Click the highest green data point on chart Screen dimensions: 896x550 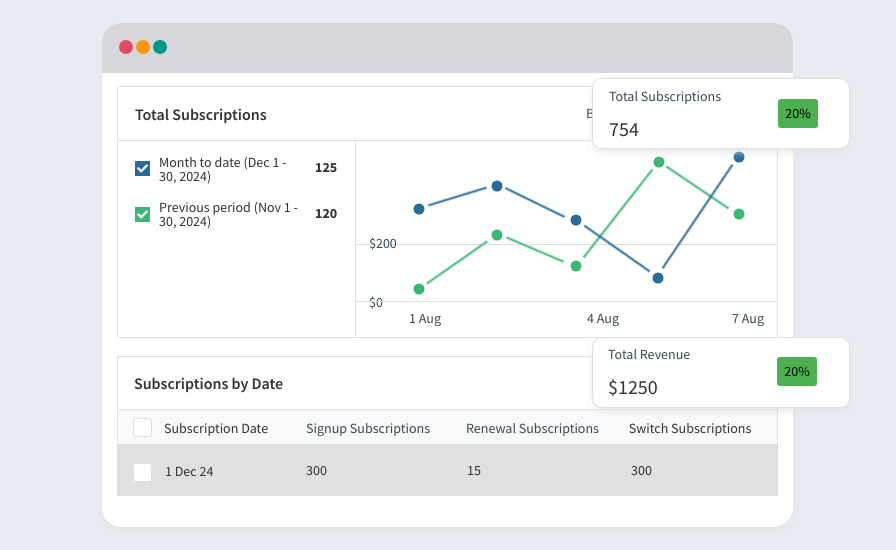tap(659, 162)
